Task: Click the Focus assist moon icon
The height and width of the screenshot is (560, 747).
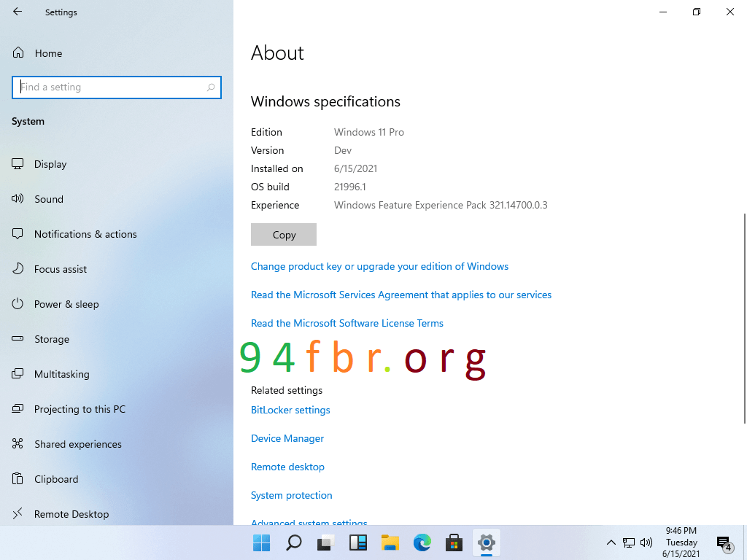Action: [18, 268]
